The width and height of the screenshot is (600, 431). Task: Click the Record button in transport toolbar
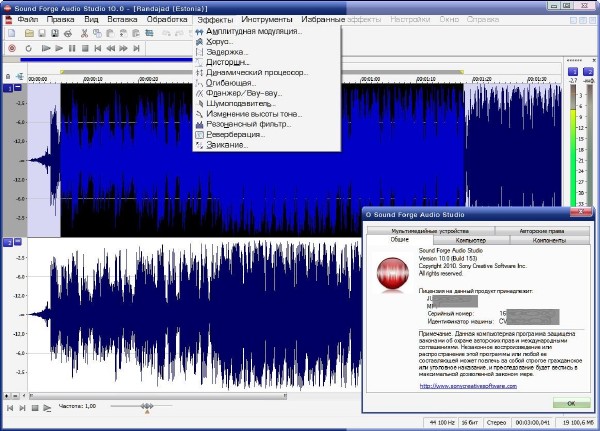[12, 48]
